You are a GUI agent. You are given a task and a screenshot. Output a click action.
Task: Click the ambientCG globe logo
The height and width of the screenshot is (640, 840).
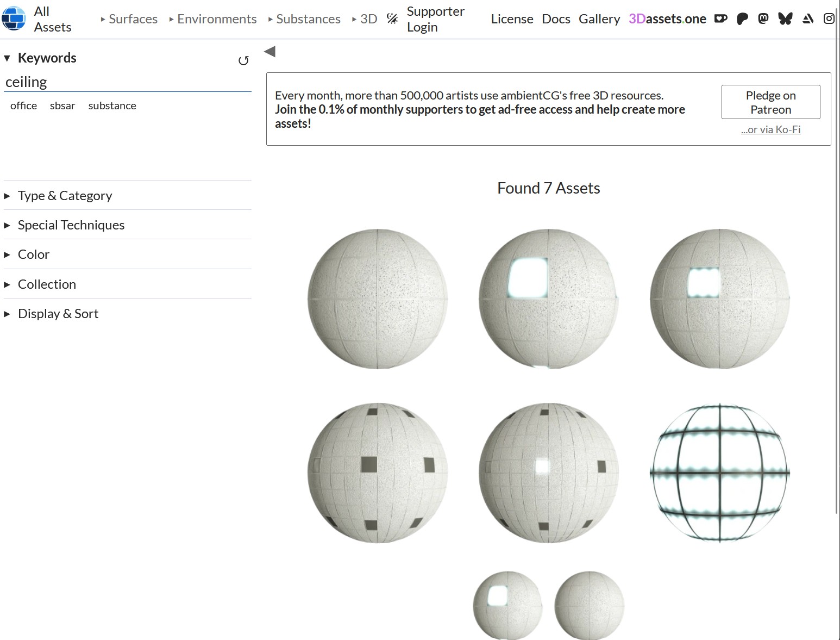tap(14, 19)
